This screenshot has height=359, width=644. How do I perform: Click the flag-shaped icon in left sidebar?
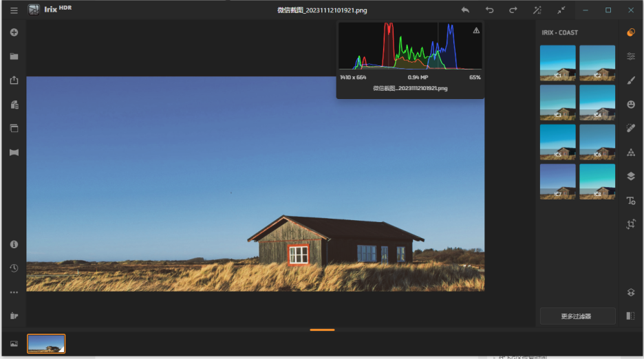[x=14, y=153]
